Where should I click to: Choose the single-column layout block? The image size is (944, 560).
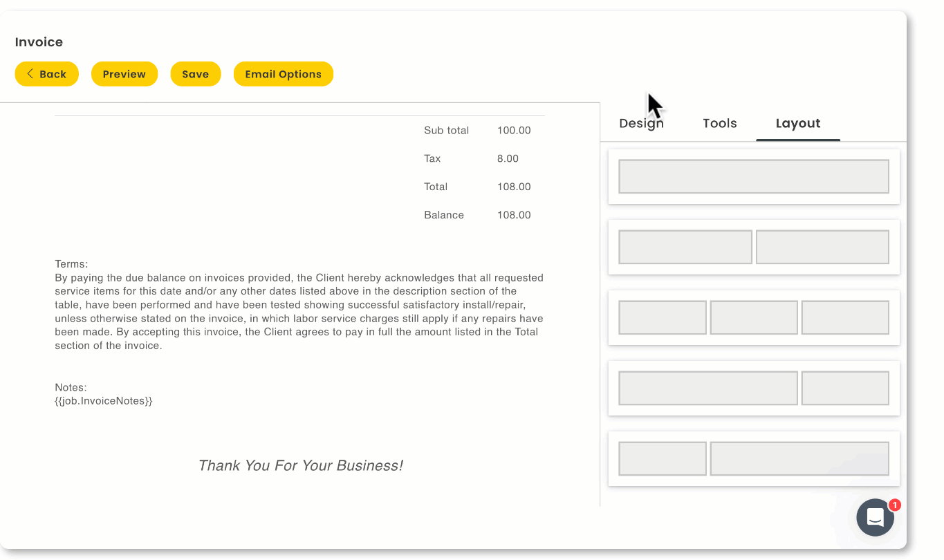(753, 176)
